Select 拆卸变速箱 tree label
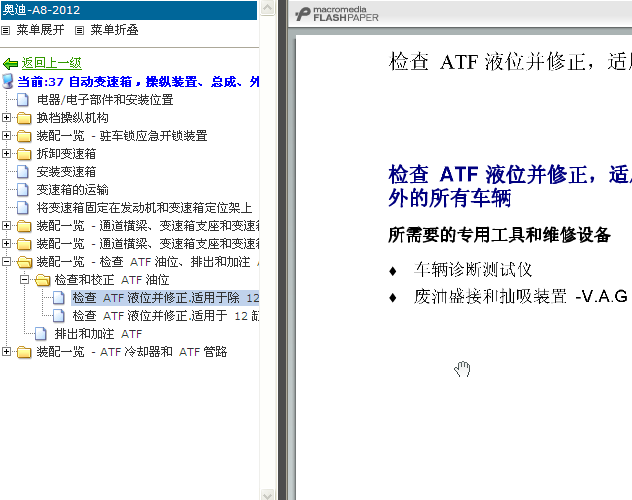 pyautogui.click(x=67, y=154)
